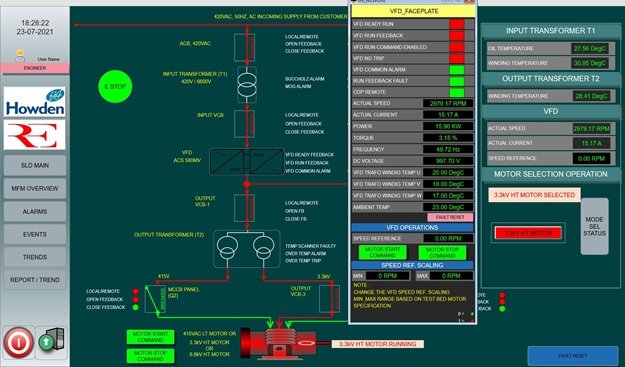
Task: Click VFD RUN COMMAND ENABLED indicator
Action: (x=457, y=47)
